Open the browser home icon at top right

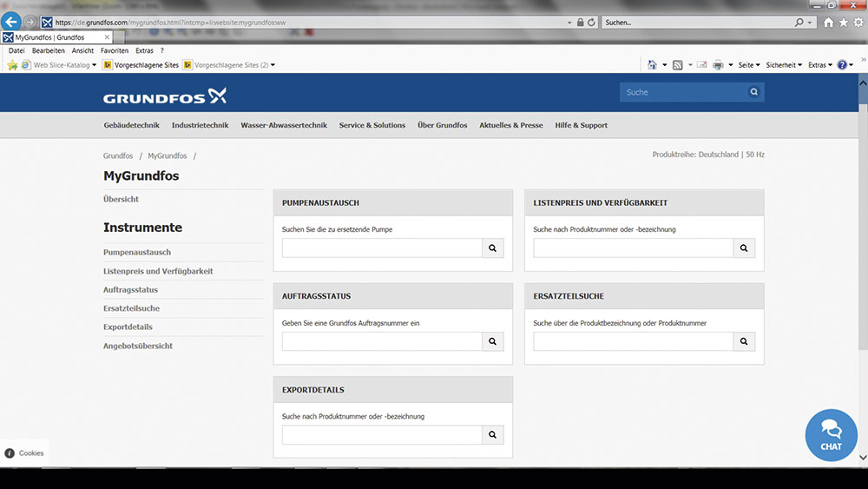coord(828,23)
